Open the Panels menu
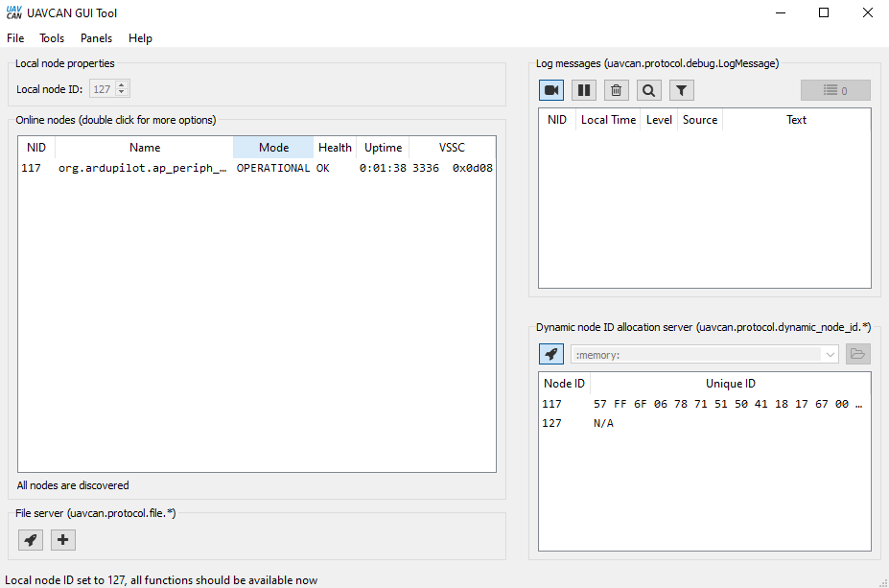 96,38
